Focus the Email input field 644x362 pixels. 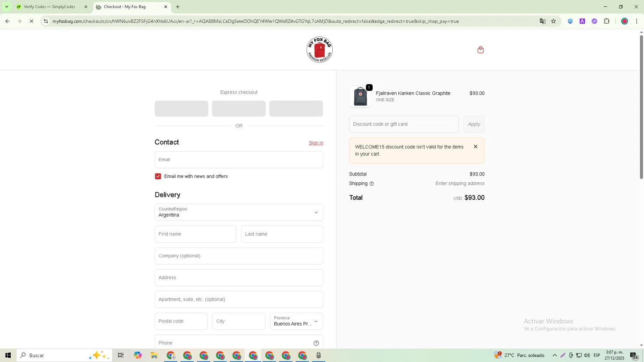click(239, 160)
